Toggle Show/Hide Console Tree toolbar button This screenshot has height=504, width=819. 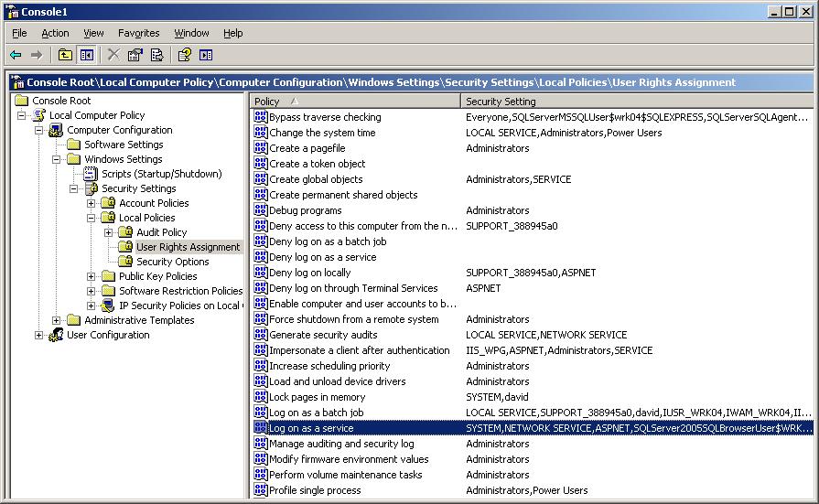[x=86, y=56]
